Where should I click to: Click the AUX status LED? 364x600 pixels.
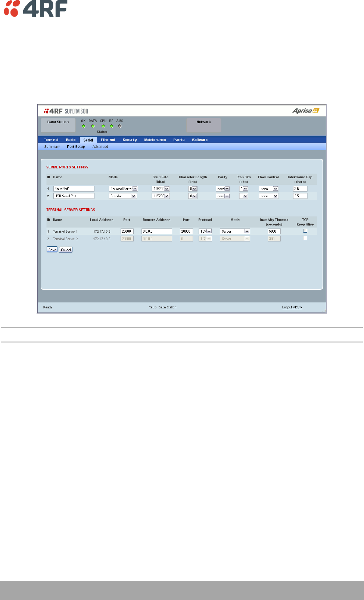click(119, 126)
